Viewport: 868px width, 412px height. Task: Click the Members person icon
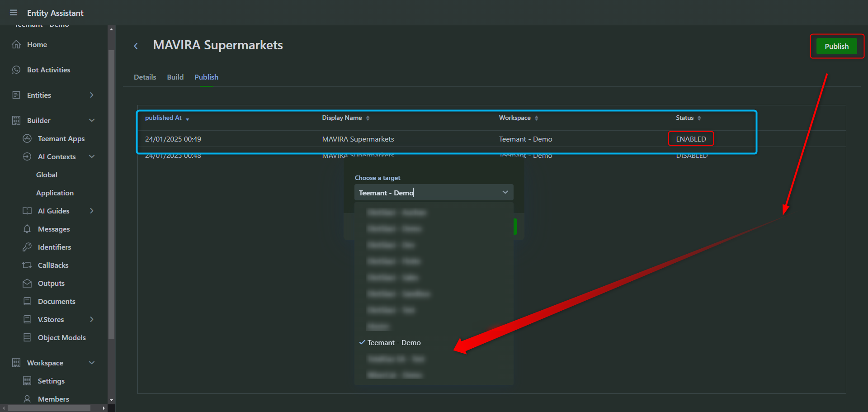tap(27, 399)
